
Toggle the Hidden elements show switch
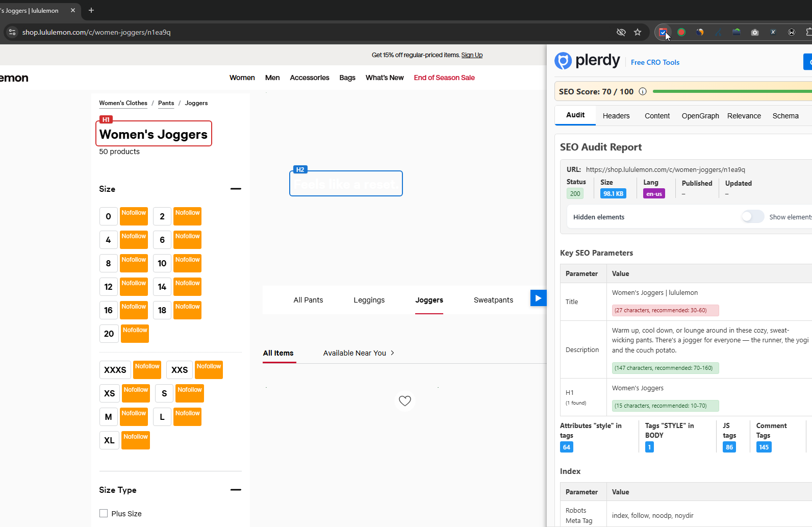point(753,217)
